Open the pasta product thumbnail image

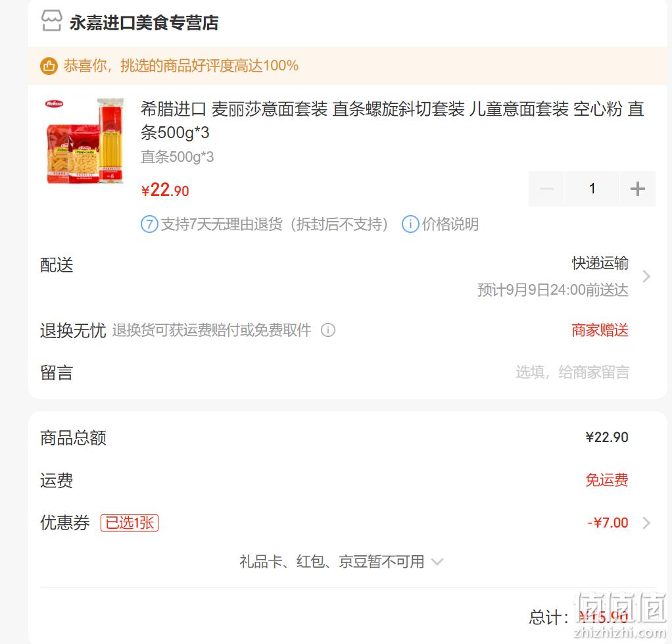pyautogui.click(x=84, y=141)
